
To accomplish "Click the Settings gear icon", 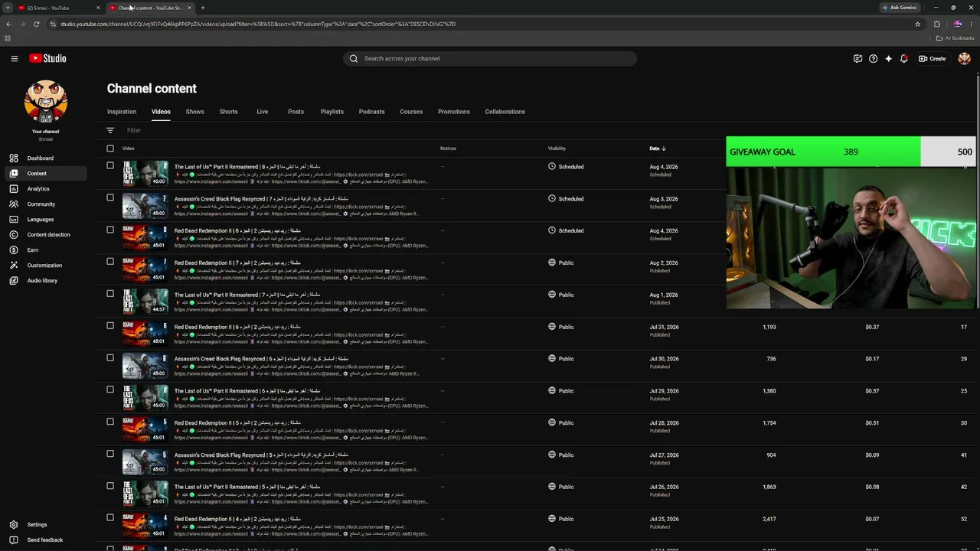I will (x=14, y=525).
